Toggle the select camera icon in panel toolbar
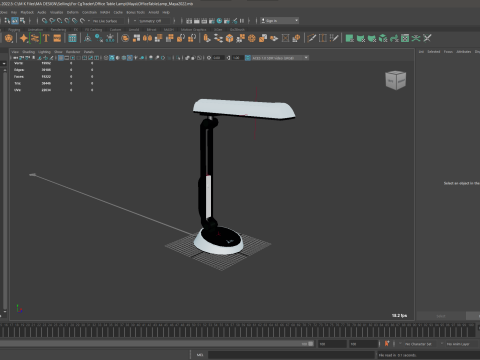480x360 pixels. [x=16, y=58]
